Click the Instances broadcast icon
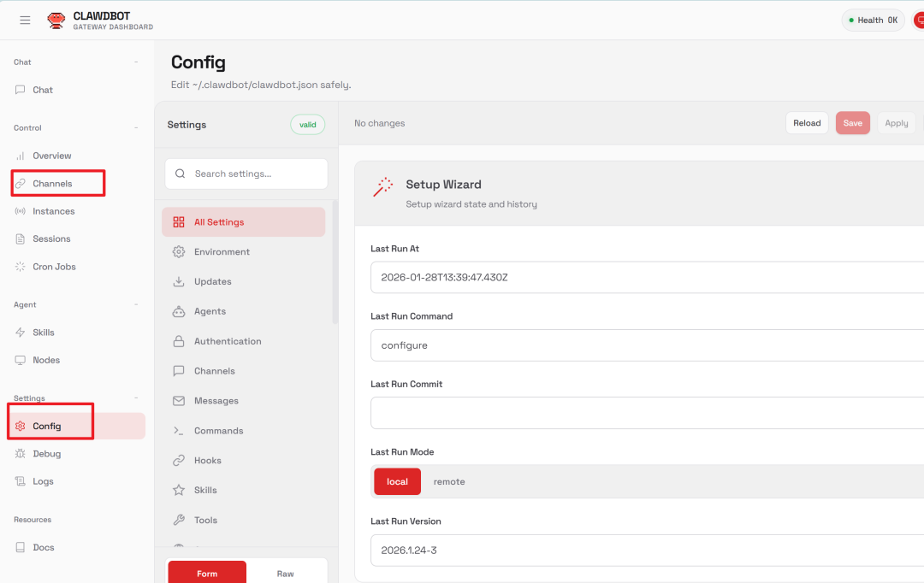924x583 pixels. pos(20,211)
